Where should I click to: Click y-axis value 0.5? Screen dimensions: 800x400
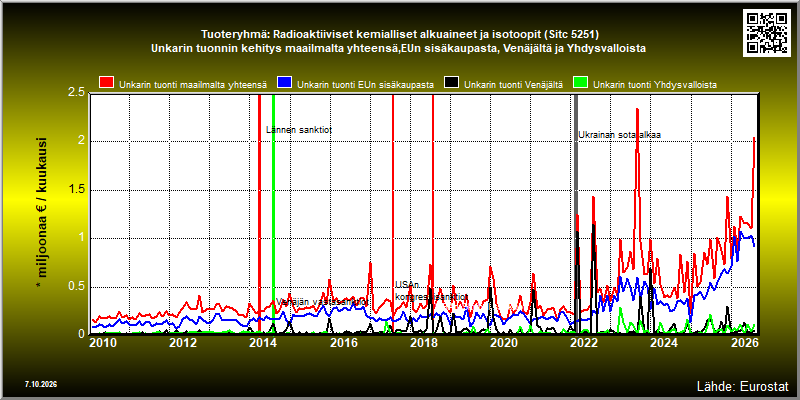tap(78, 287)
